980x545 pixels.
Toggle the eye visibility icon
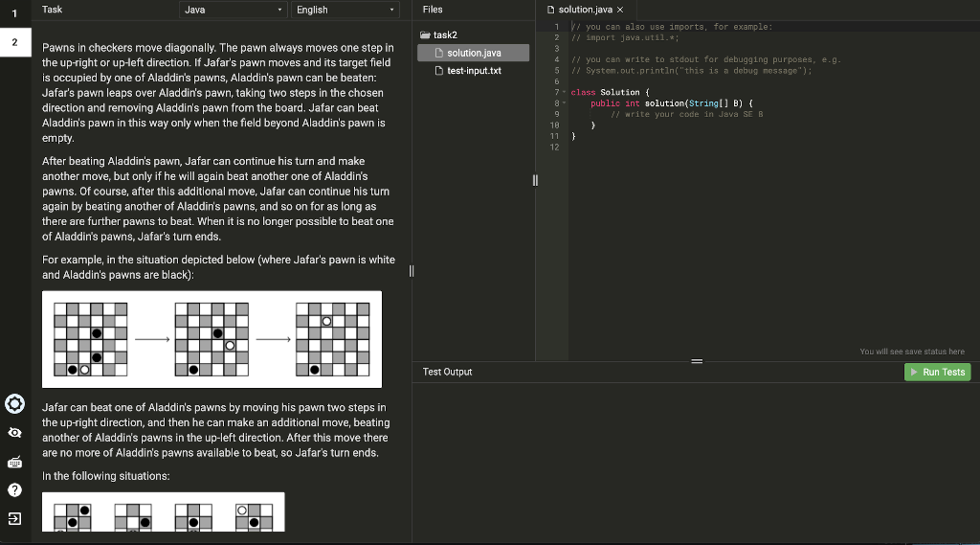click(15, 432)
